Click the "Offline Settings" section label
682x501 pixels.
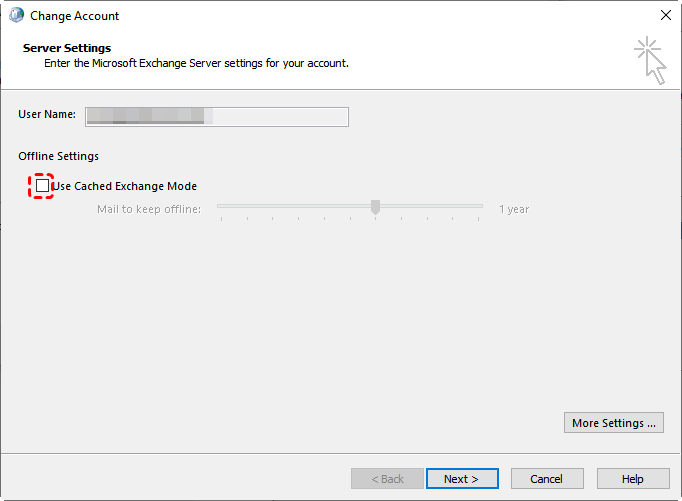pyautogui.click(x=58, y=156)
